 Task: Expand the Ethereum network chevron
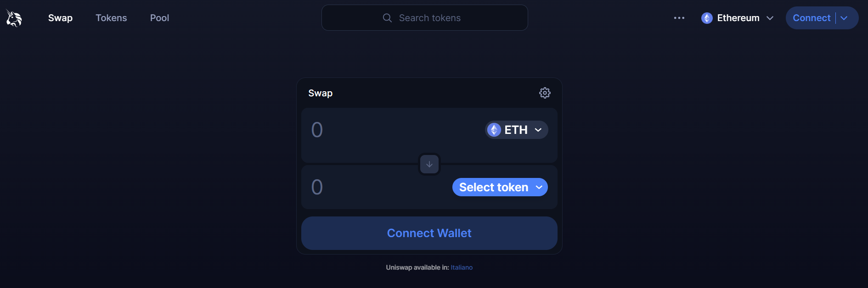pyautogui.click(x=770, y=18)
